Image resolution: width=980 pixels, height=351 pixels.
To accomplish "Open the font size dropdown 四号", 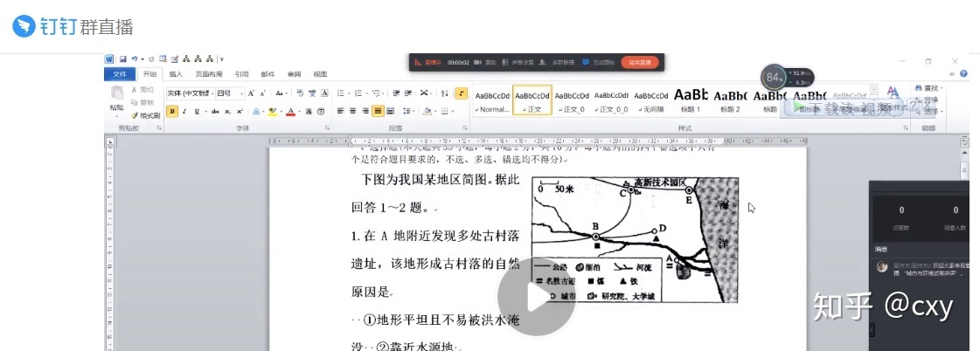I will (228, 93).
